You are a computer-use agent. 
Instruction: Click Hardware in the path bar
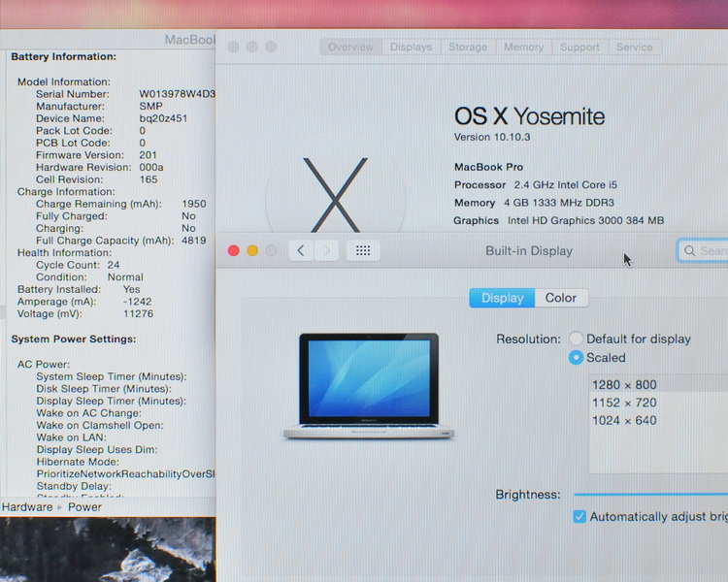coord(27,506)
